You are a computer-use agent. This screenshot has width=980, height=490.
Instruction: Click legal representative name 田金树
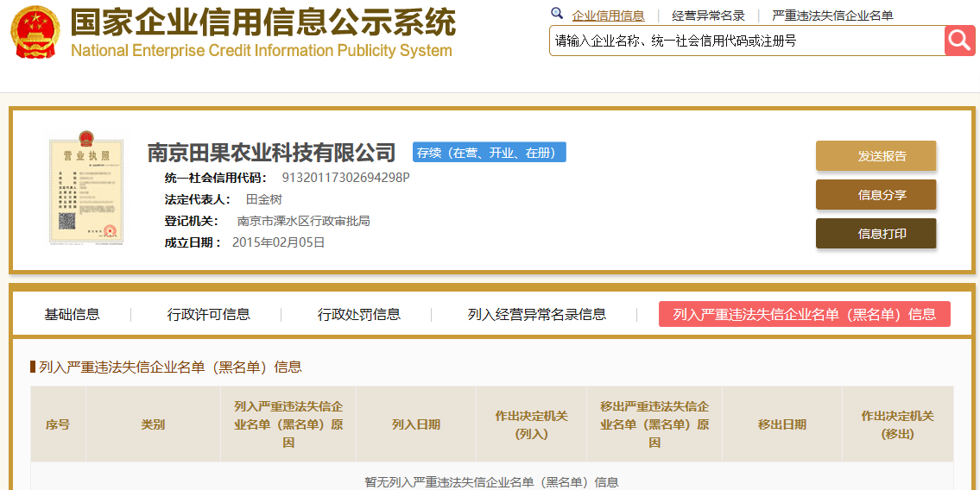263,200
